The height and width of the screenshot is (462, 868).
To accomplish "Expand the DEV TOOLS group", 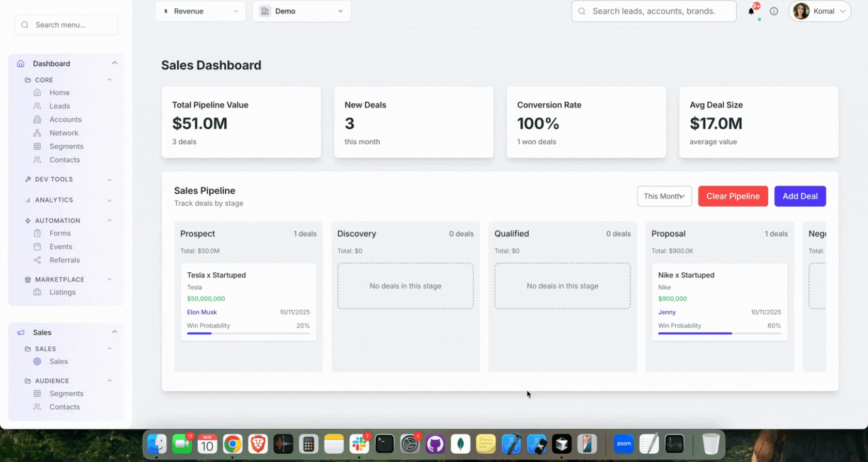I will (x=68, y=179).
